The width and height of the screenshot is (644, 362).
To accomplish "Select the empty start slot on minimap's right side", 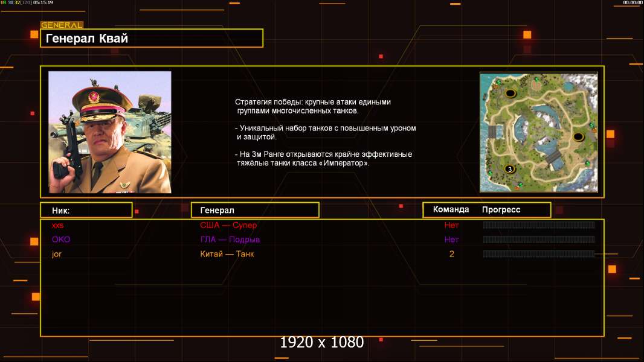I will pos(578,137).
